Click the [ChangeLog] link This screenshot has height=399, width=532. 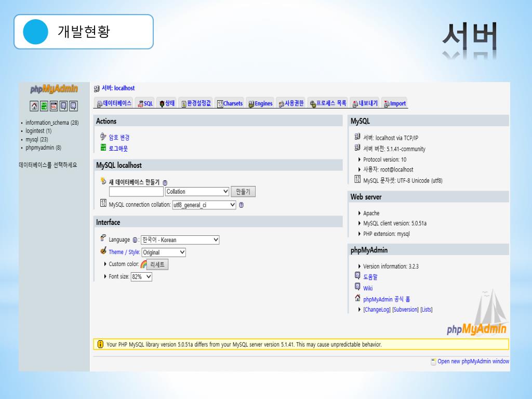click(377, 310)
